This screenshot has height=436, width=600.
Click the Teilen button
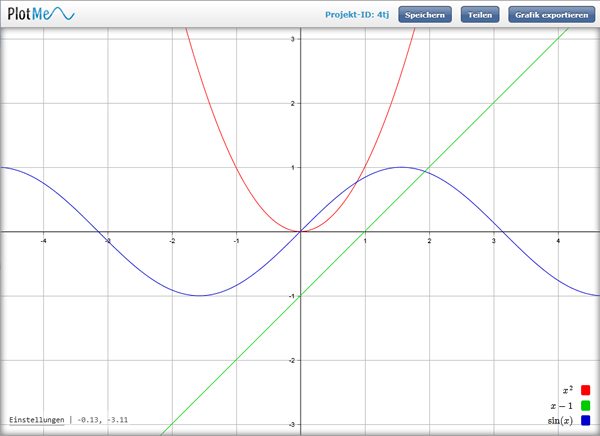coord(480,15)
